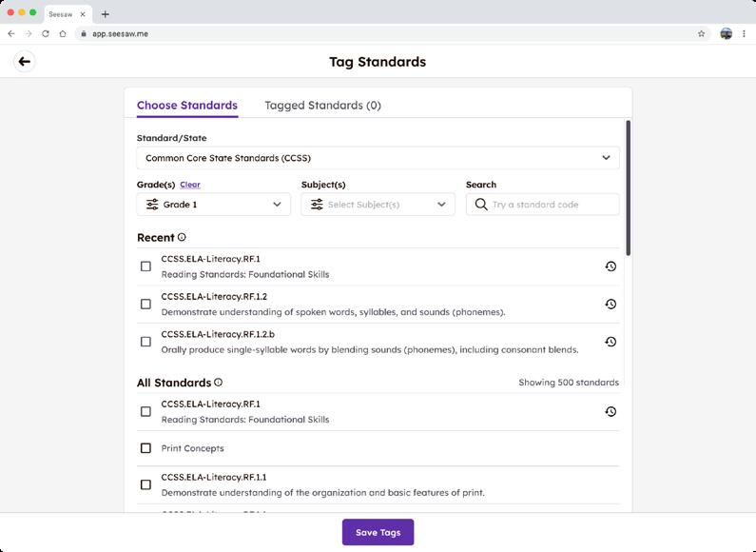Check the Print Concepts checkbox
This screenshot has height=552, width=756.
coord(145,448)
